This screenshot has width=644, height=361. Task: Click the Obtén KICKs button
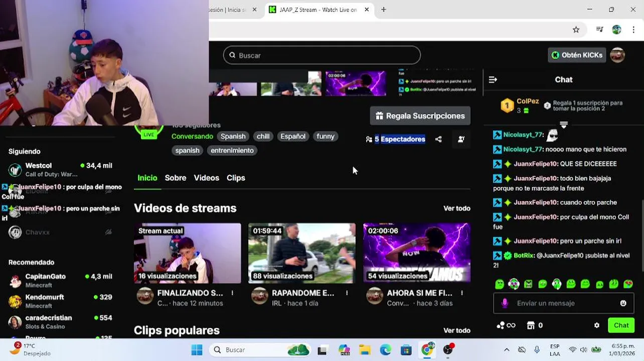pos(577,55)
